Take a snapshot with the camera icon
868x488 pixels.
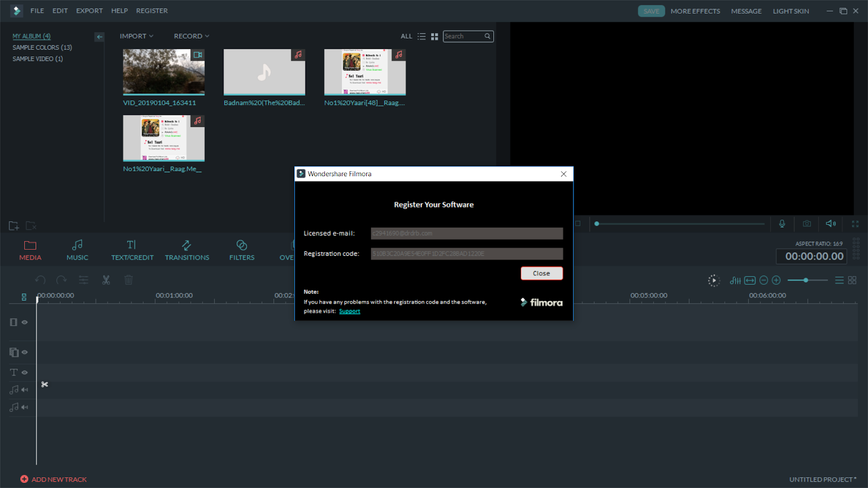(x=807, y=223)
